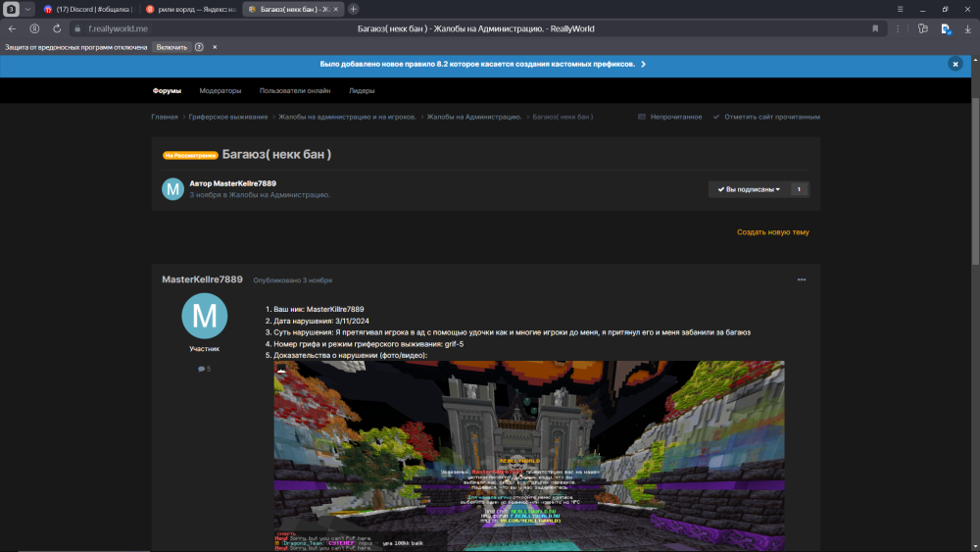Open the browser hamburger menu
The height and width of the screenshot is (552, 980).
pos(900,10)
